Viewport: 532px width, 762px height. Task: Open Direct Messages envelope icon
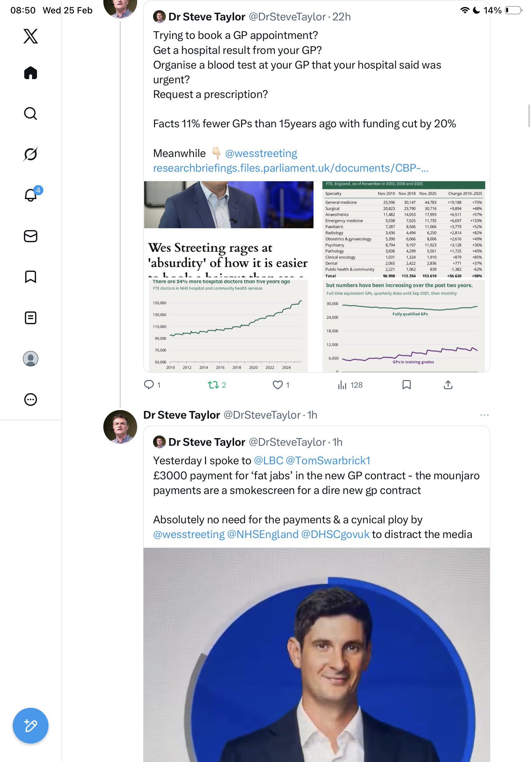[31, 236]
